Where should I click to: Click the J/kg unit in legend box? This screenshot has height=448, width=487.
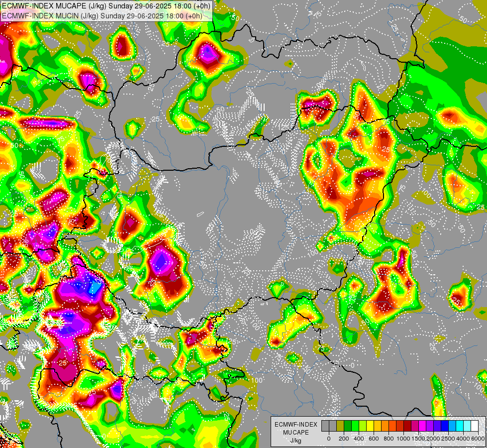[295, 441]
